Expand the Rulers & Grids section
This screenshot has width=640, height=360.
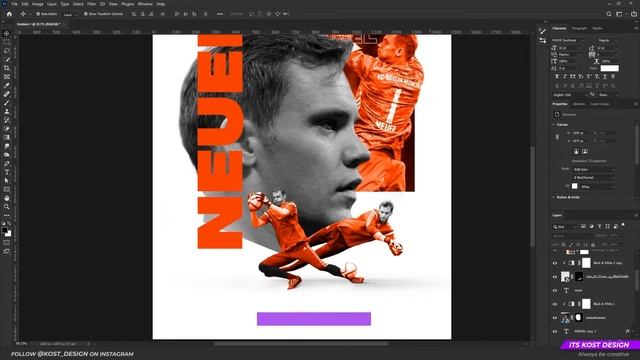(x=554, y=197)
